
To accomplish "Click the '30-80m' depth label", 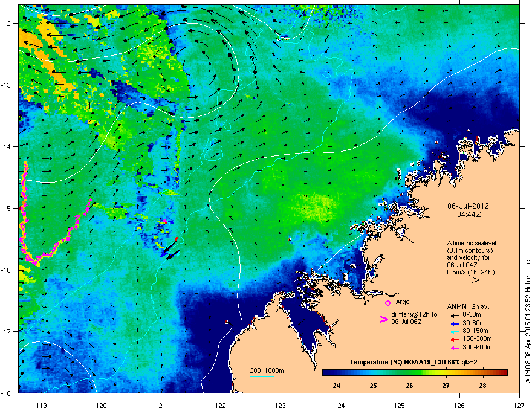I will pyautogui.click(x=473, y=323).
